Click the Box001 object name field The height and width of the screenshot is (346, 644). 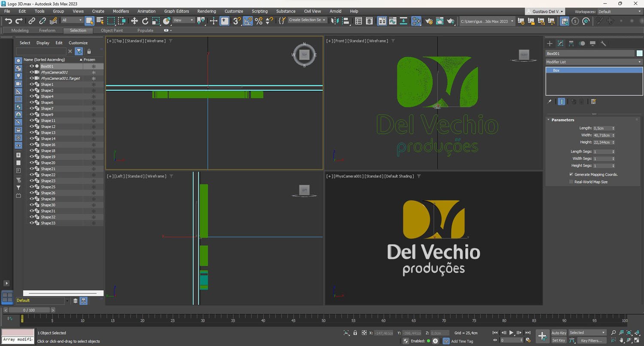coord(590,54)
